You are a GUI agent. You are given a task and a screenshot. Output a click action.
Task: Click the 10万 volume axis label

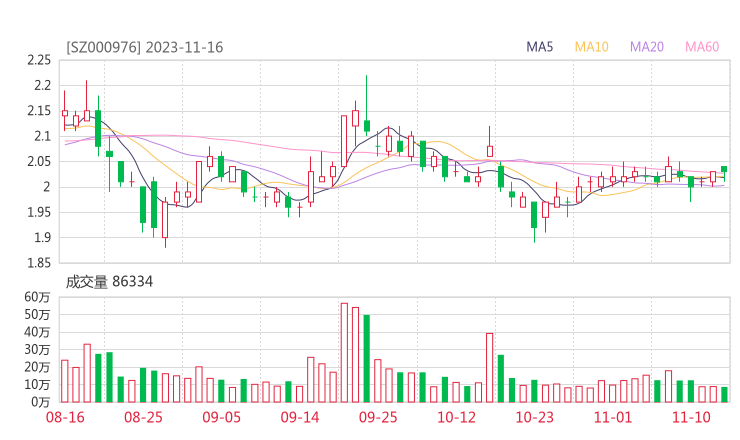click(x=37, y=384)
